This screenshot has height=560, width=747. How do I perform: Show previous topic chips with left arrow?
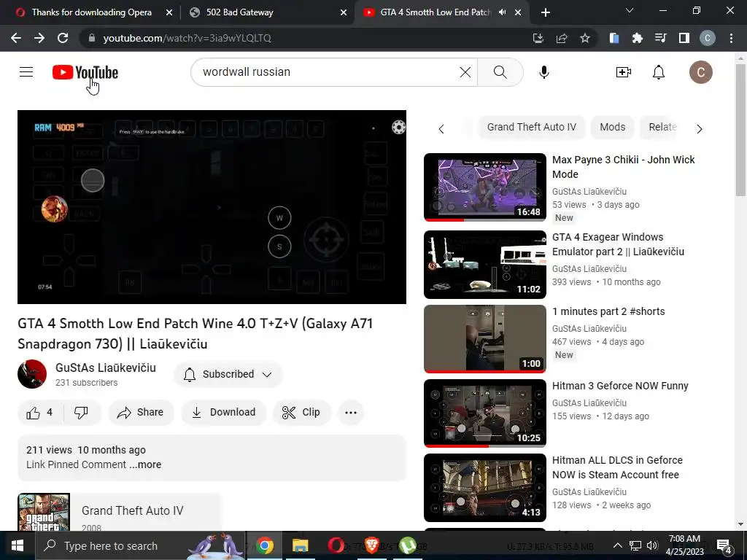(441, 129)
